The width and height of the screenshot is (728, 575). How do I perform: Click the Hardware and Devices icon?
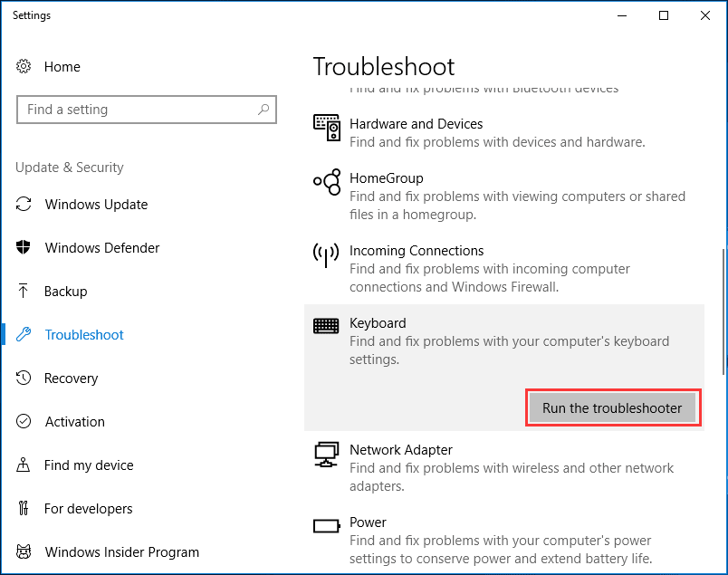click(x=326, y=128)
